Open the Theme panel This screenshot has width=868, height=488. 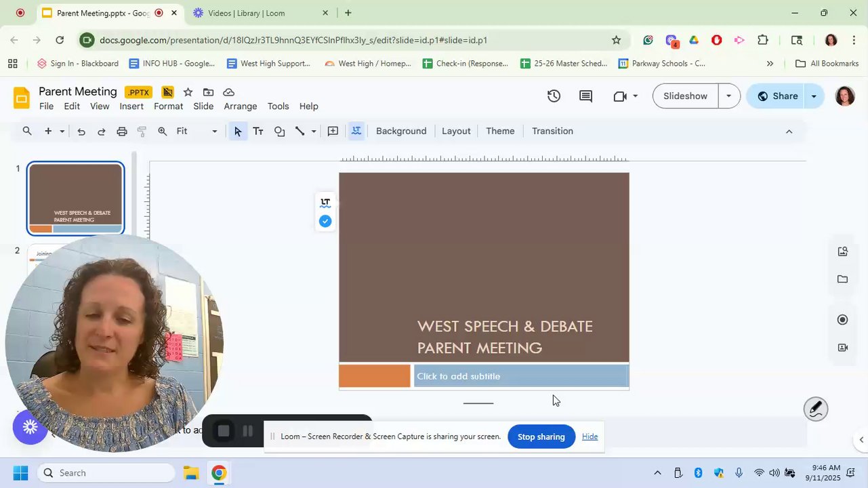[x=500, y=131]
